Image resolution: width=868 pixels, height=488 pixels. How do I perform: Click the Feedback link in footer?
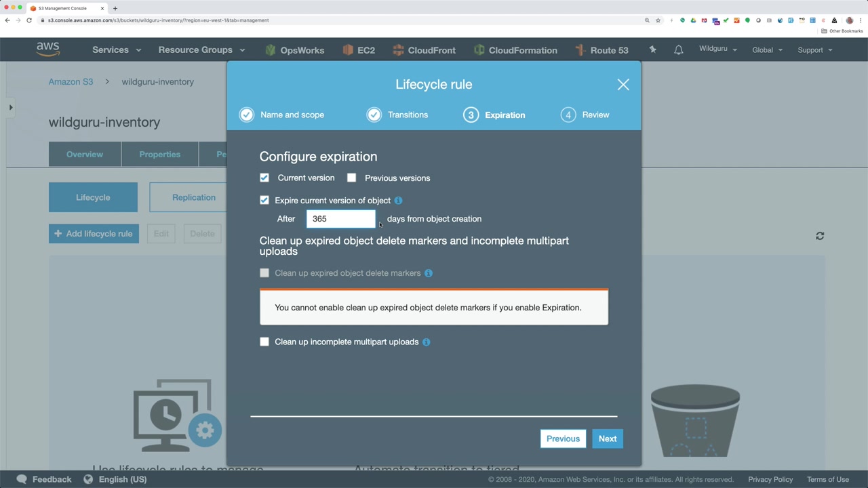(x=52, y=479)
